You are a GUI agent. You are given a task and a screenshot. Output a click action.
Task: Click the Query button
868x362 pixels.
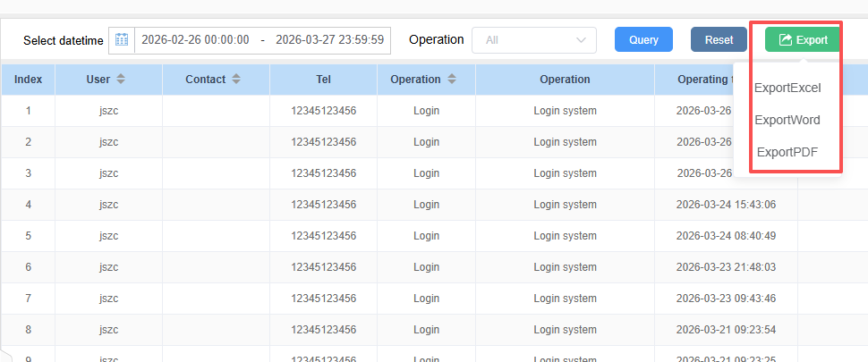[x=643, y=40]
